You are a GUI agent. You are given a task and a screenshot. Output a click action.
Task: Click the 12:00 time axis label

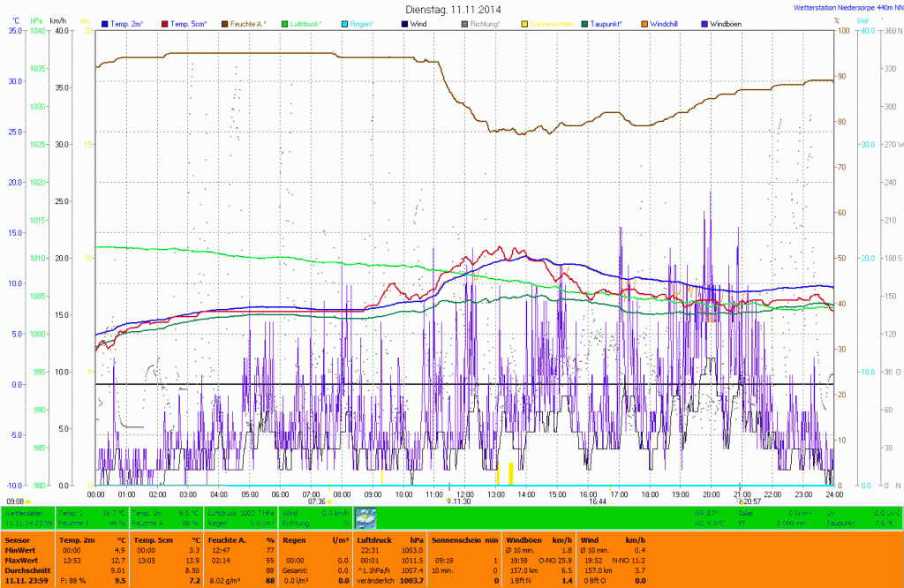pos(465,494)
